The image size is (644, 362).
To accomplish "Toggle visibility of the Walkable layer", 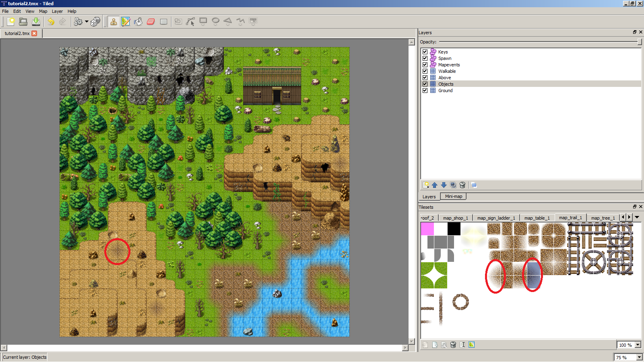I will [x=425, y=71].
